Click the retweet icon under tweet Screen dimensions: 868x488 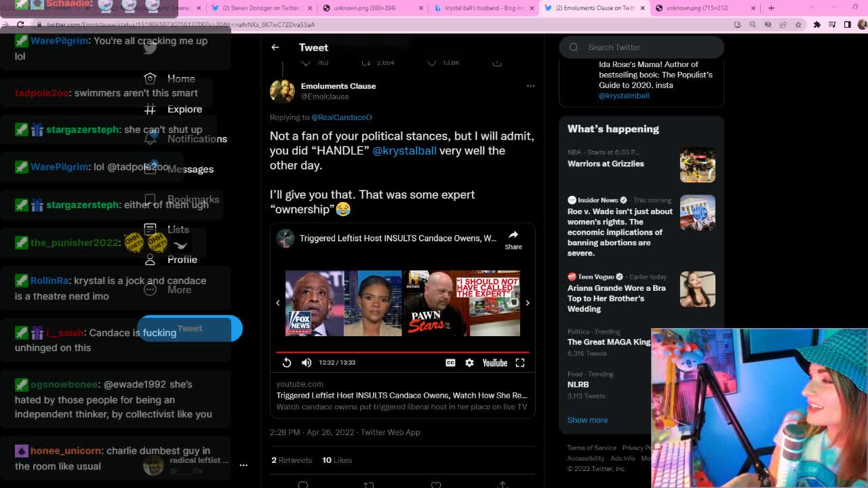point(369,484)
